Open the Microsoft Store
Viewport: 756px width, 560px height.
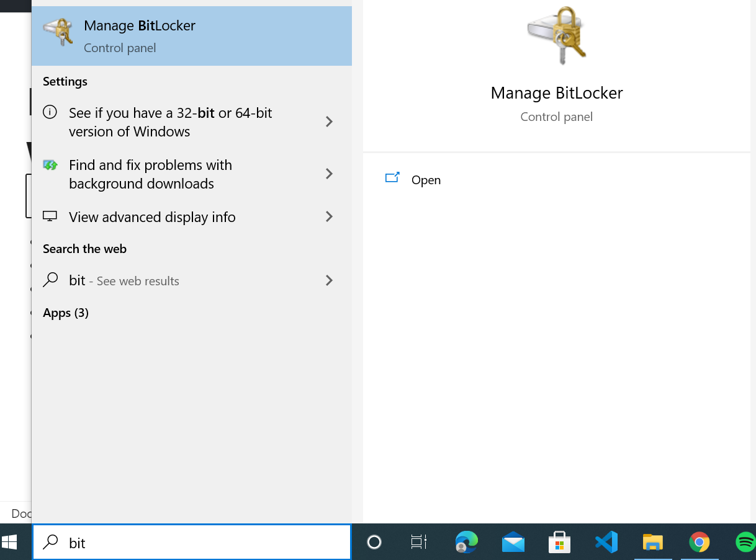point(559,541)
